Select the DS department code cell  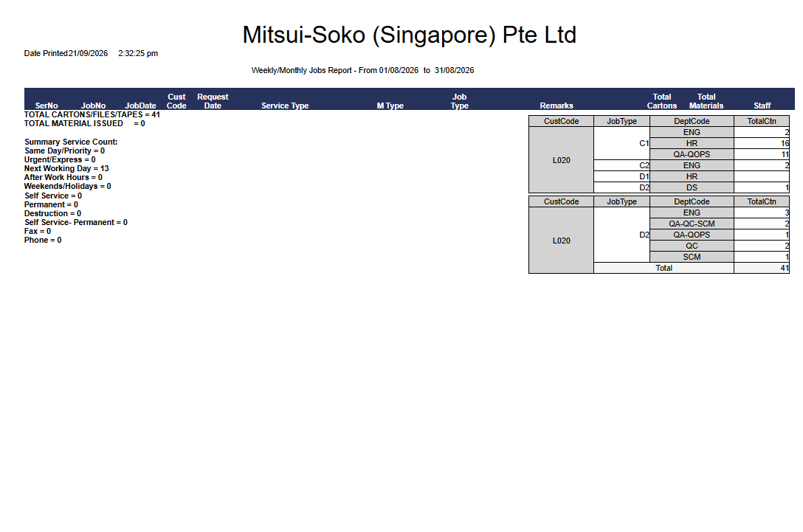[692, 188]
